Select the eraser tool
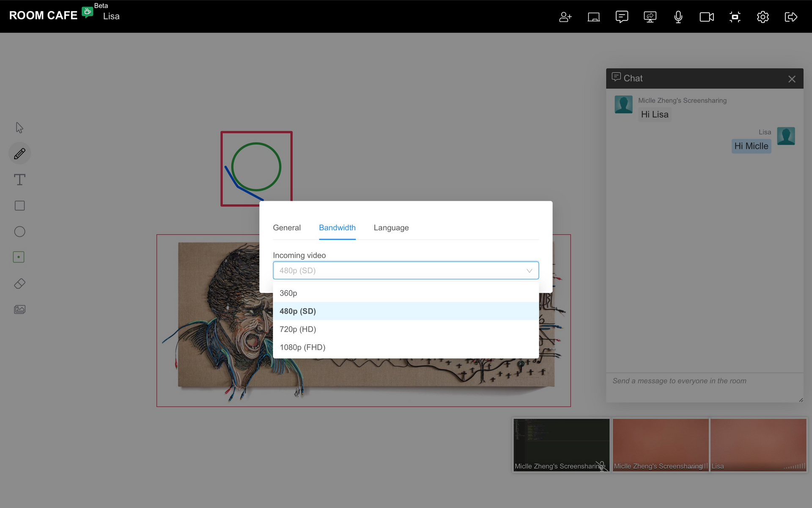The width and height of the screenshot is (812, 508). point(19,284)
